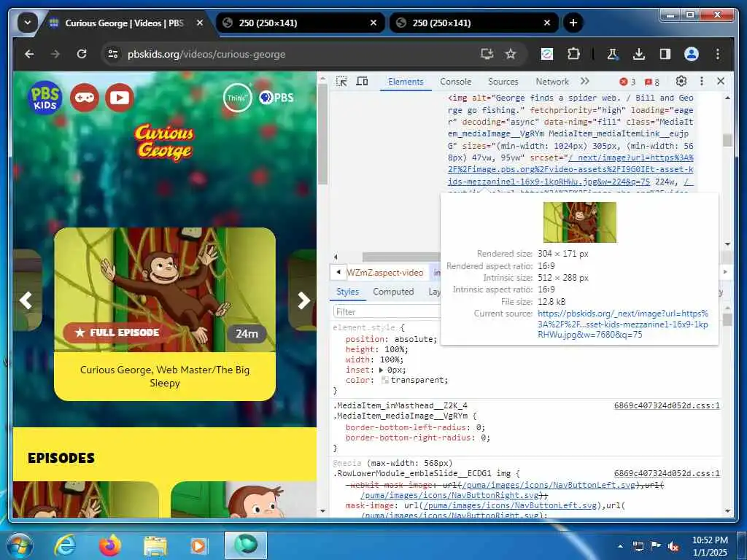Viewport: 747px width, 560px height.
Task: Open the Windows Start button
Action: coord(20,545)
